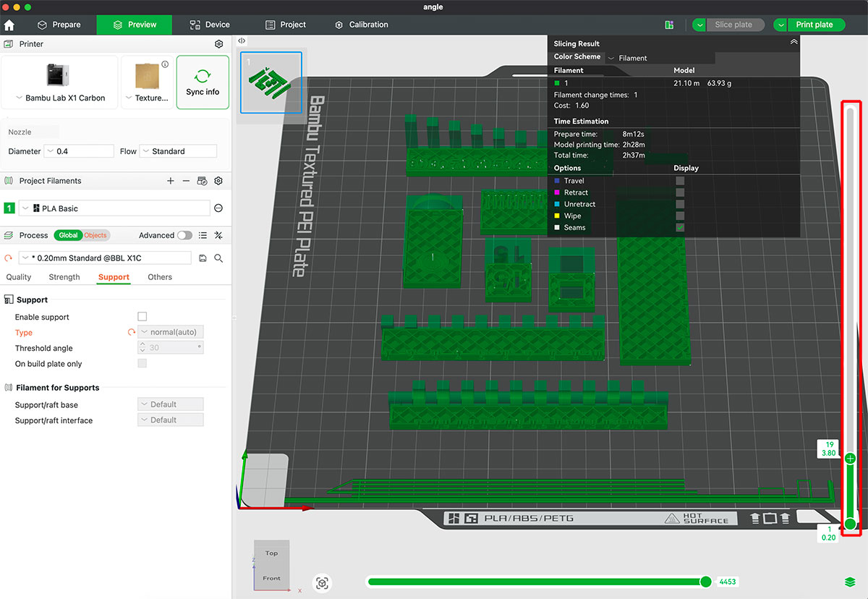Image resolution: width=868 pixels, height=599 pixels.
Task: Click the plate info icon on Textured plate
Action: click(x=165, y=64)
